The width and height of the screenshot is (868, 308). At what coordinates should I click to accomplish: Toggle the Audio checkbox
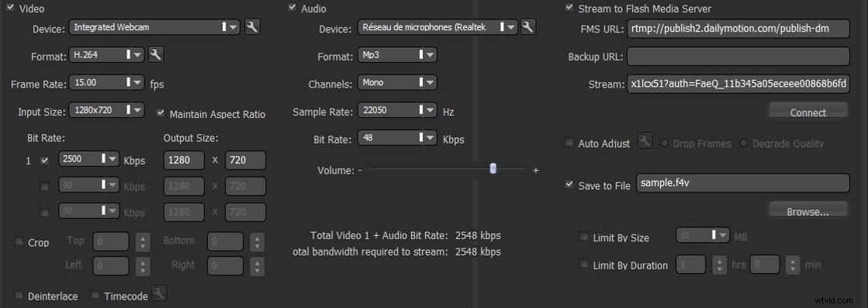coord(292,8)
